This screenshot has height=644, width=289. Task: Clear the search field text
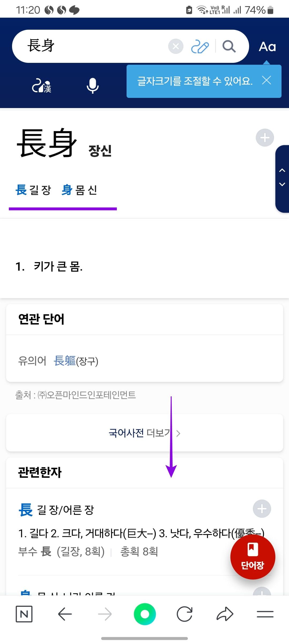(176, 46)
